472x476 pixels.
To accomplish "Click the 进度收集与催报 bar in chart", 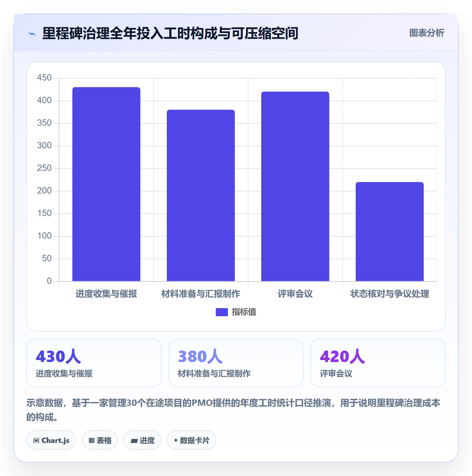I will tap(106, 184).
